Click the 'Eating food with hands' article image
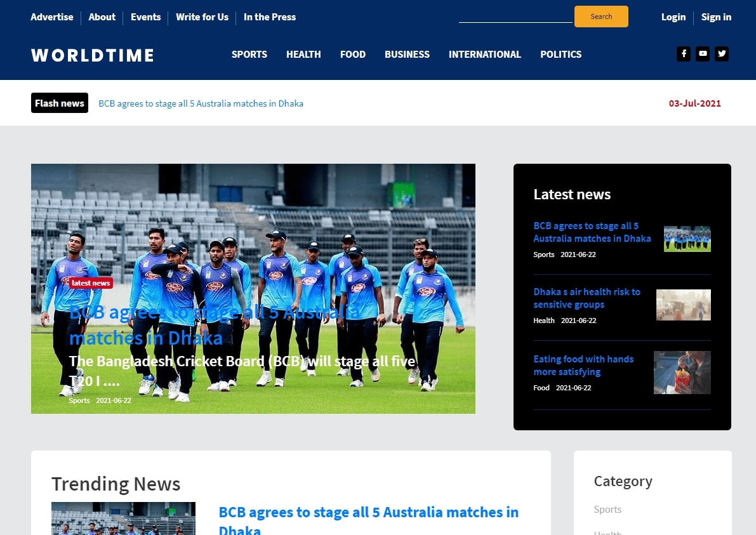The width and height of the screenshot is (756, 535). coord(682,373)
